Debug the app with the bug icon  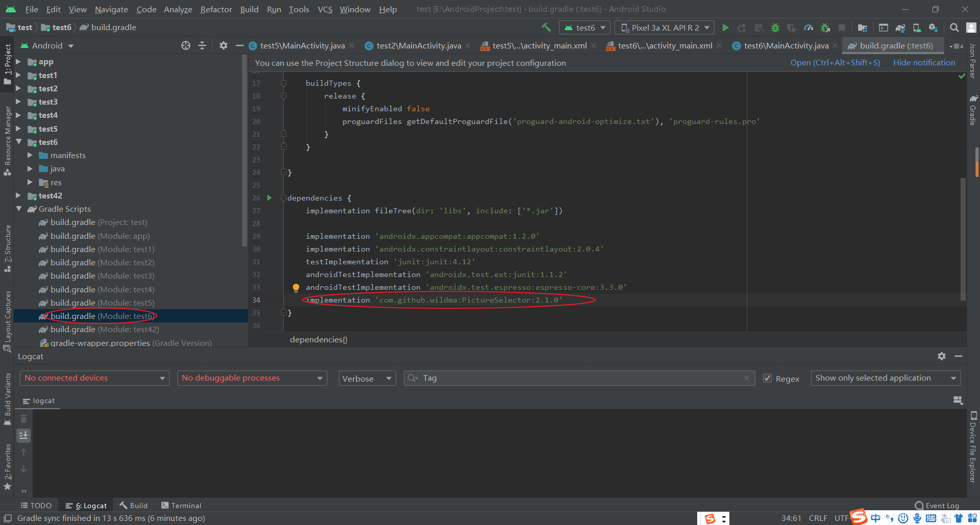pos(775,28)
